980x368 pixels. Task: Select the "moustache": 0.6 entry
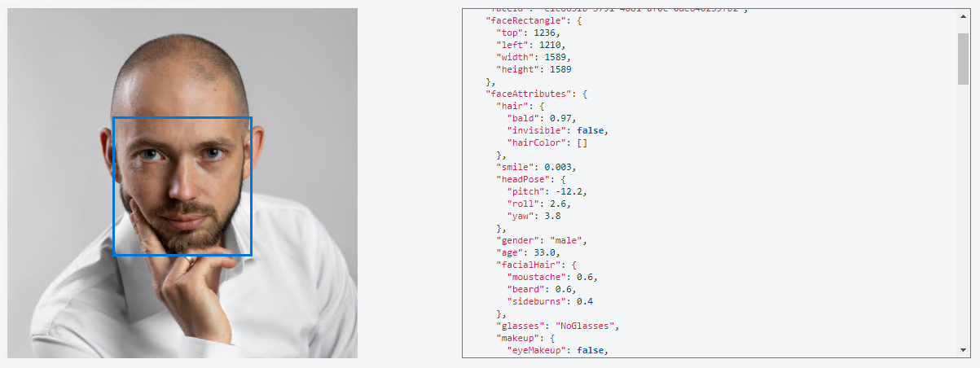[x=552, y=277]
